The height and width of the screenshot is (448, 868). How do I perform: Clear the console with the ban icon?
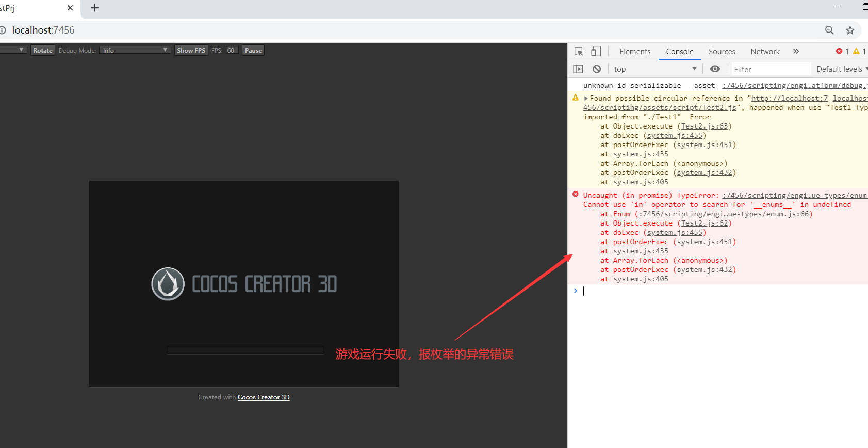point(597,69)
